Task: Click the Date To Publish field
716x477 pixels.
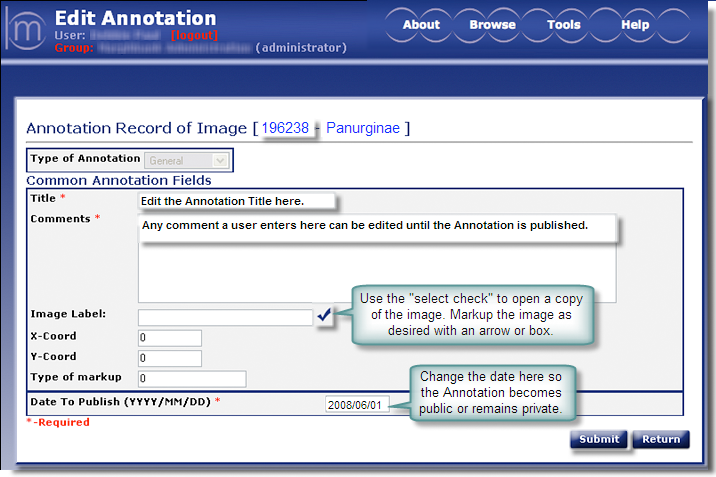Action: [355, 404]
